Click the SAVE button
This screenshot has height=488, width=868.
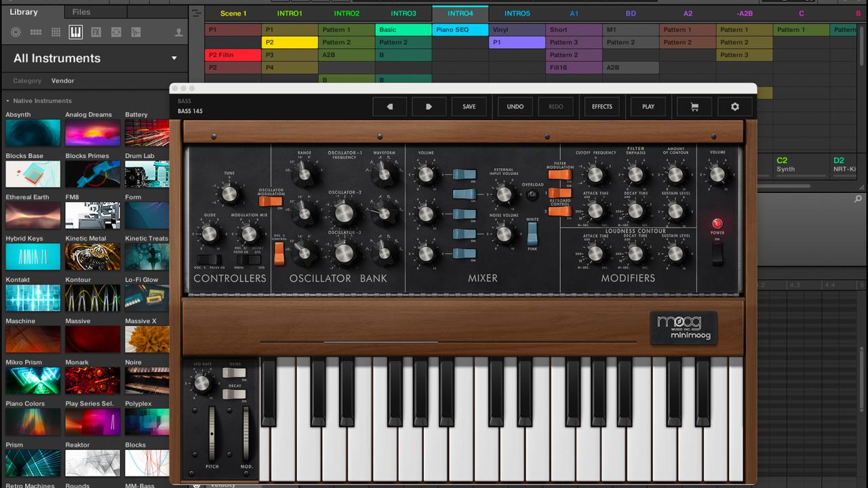[469, 106]
